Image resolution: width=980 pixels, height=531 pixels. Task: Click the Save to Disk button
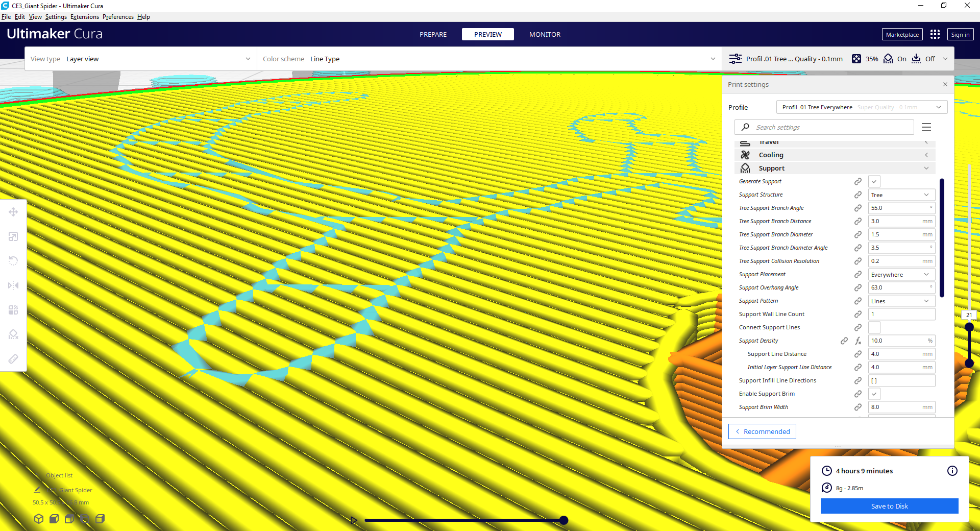click(x=889, y=506)
